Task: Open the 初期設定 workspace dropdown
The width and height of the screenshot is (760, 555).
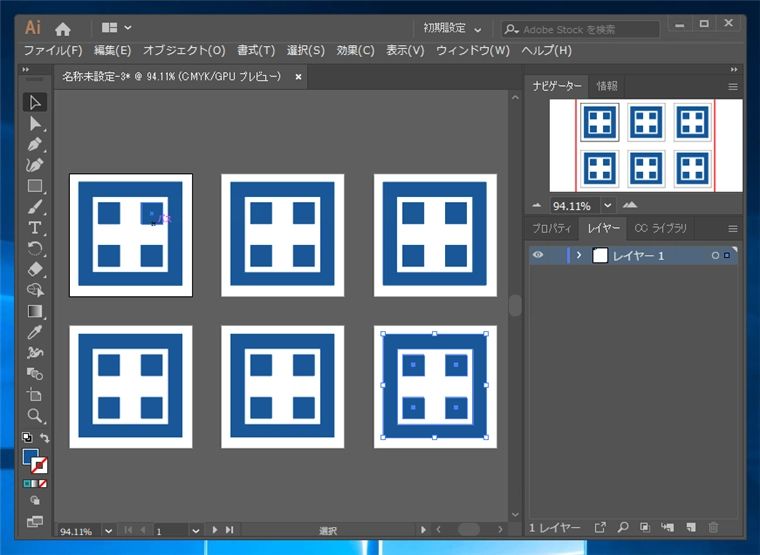Action: [x=452, y=29]
